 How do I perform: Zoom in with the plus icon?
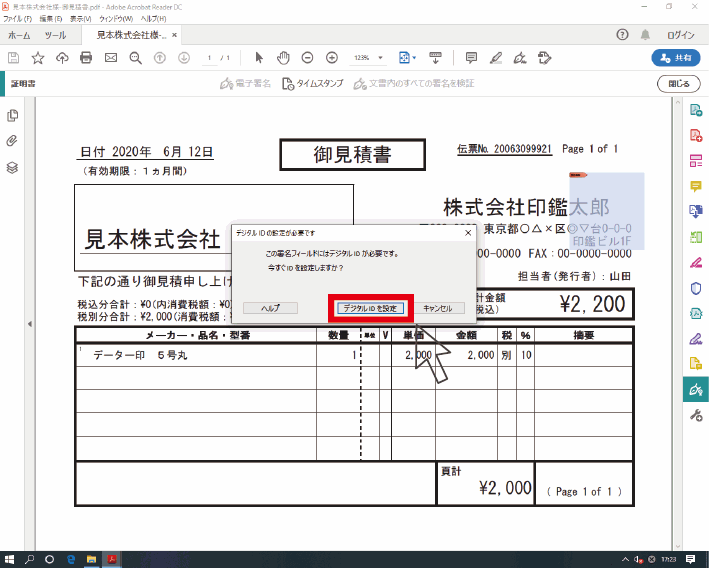point(332,58)
